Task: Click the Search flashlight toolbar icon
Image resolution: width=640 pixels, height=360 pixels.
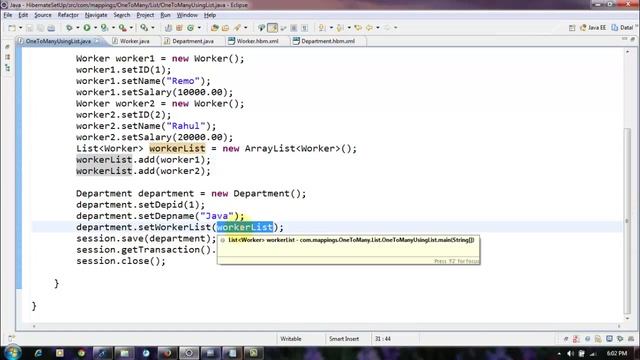Action: pyautogui.click(x=237, y=28)
